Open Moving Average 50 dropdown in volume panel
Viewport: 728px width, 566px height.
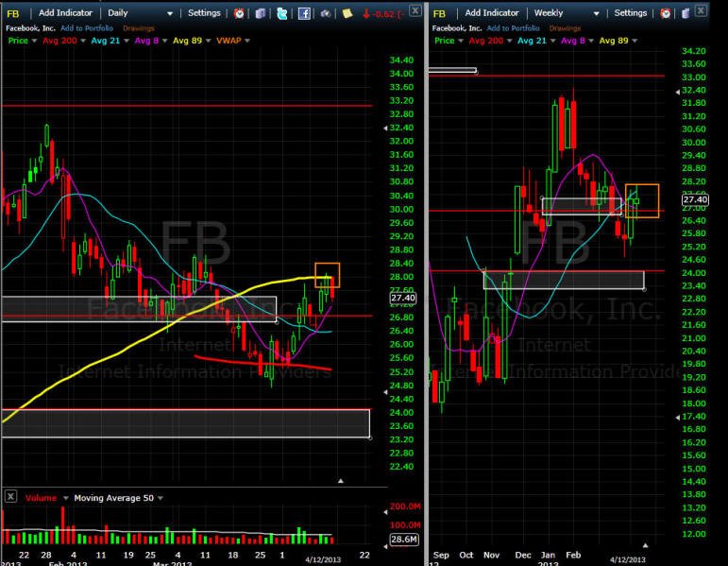pyautogui.click(x=161, y=498)
